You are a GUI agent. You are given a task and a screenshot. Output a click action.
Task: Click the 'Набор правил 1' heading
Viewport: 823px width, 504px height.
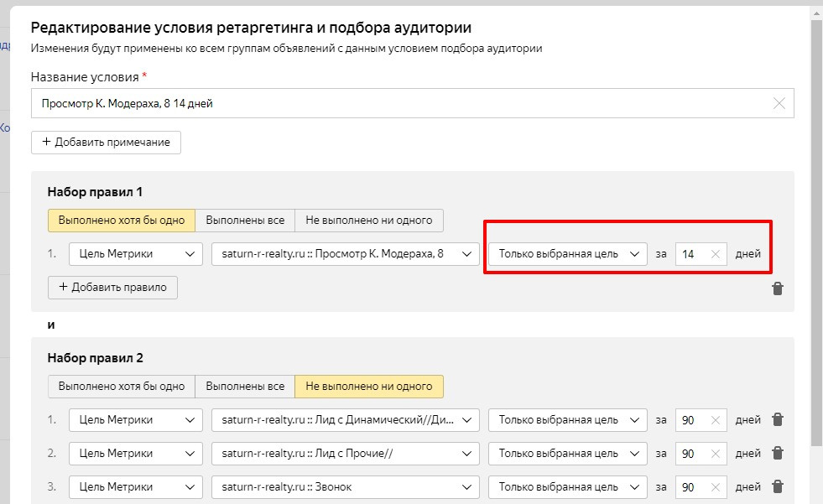tap(95, 192)
